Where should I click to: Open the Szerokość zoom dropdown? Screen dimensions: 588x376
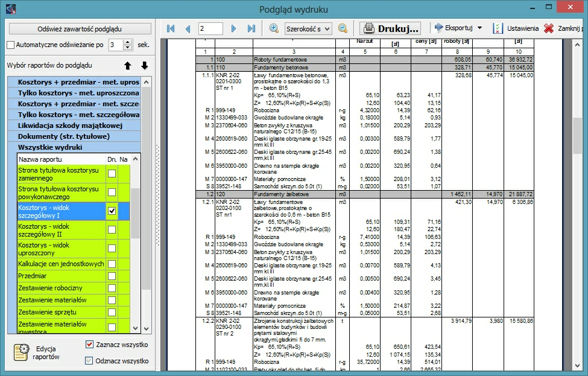(308, 28)
